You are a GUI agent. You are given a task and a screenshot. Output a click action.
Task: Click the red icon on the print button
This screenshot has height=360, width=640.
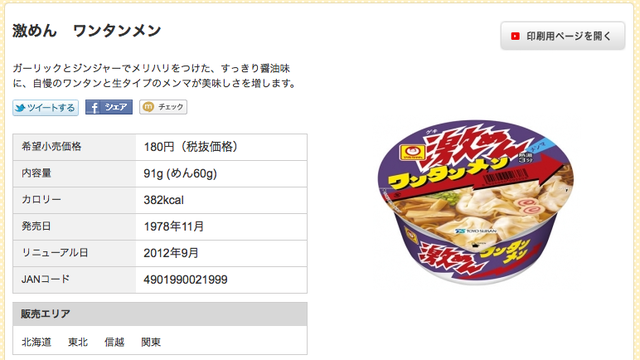click(x=515, y=36)
